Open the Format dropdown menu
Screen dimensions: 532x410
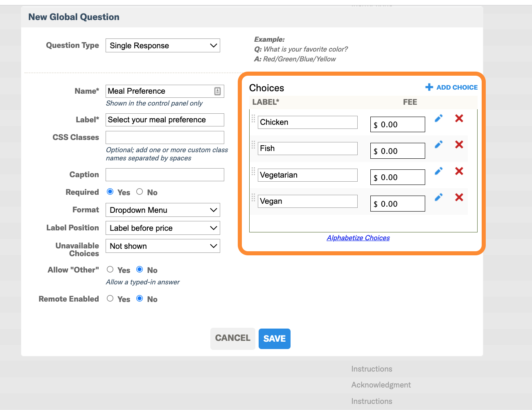pyautogui.click(x=163, y=210)
